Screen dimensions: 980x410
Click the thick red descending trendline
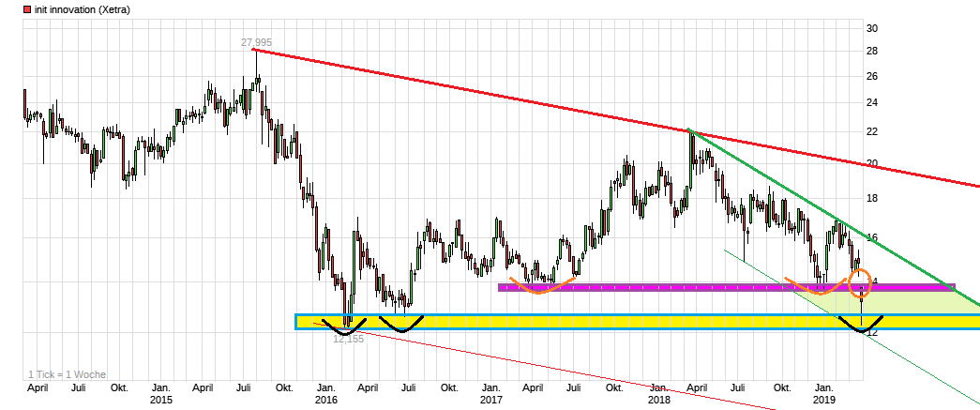pyautogui.click(x=469, y=92)
